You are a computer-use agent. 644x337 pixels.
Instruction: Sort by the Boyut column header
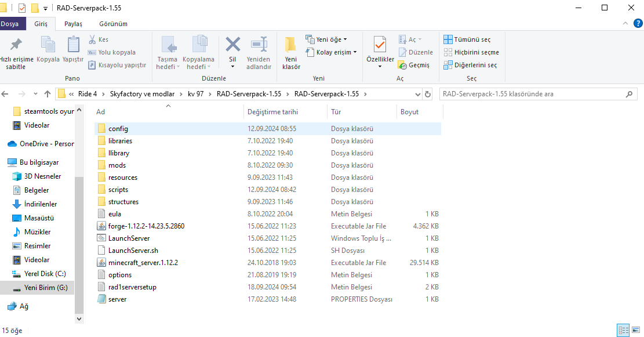pyautogui.click(x=409, y=112)
